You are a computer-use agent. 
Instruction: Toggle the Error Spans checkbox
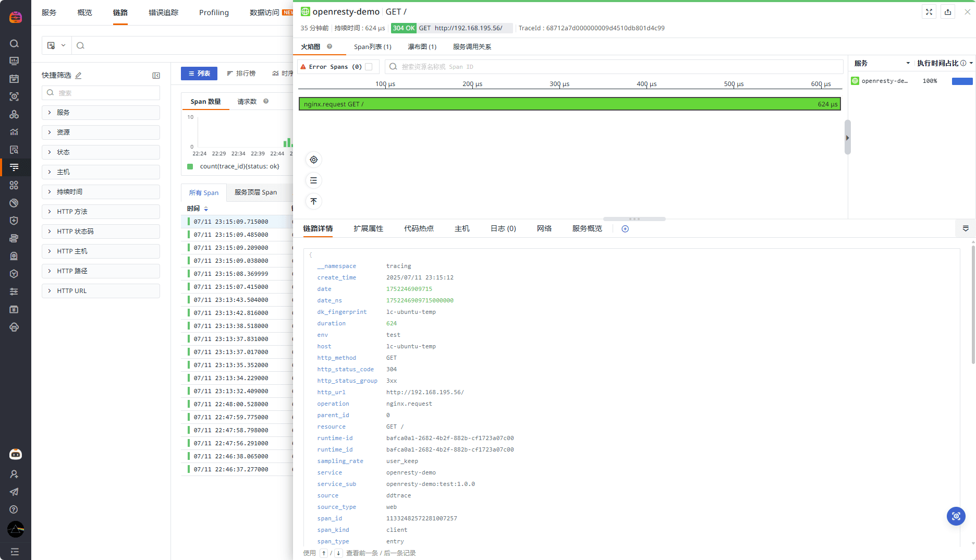[x=369, y=67]
